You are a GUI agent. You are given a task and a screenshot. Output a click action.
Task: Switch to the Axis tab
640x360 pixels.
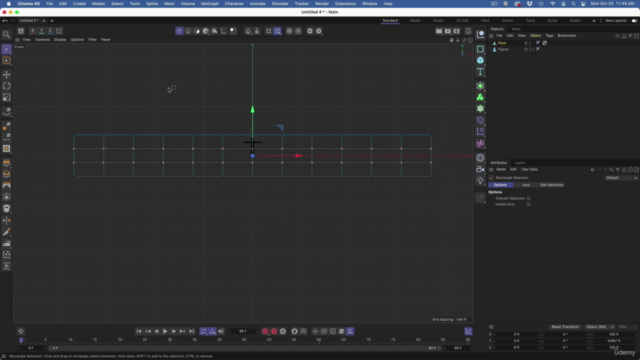[x=526, y=185]
